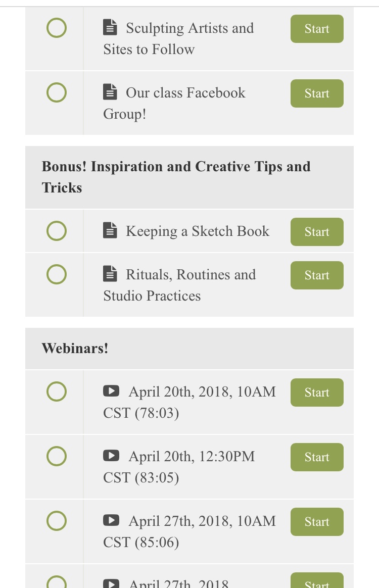The width and height of the screenshot is (379, 588).
Task: Start the April 27th 10AM CST webinar
Action: pyautogui.click(x=317, y=522)
